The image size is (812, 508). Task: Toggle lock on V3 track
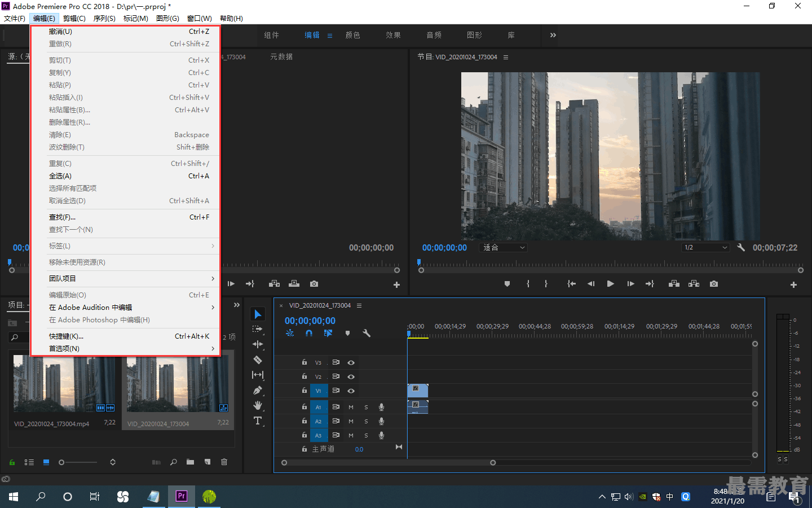point(304,362)
